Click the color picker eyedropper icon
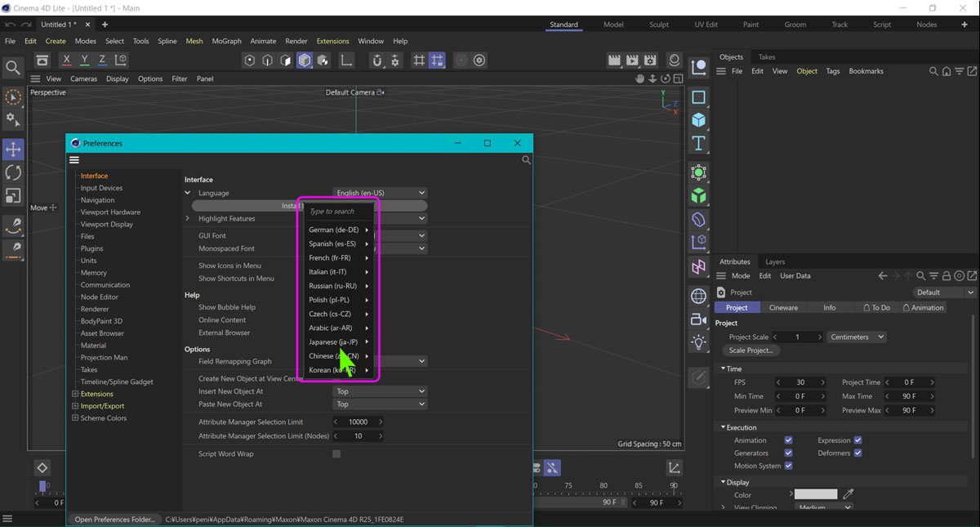980x527 pixels. coord(849,494)
